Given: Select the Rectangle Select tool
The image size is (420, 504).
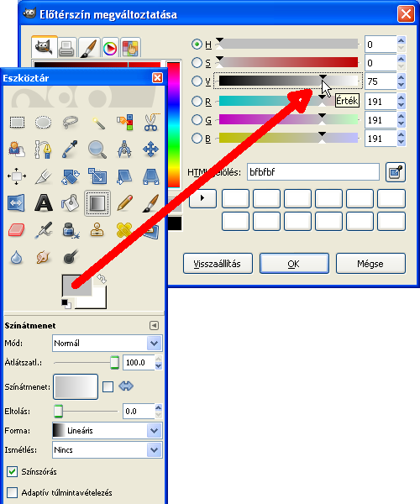Looking at the screenshot, I should click(17, 123).
